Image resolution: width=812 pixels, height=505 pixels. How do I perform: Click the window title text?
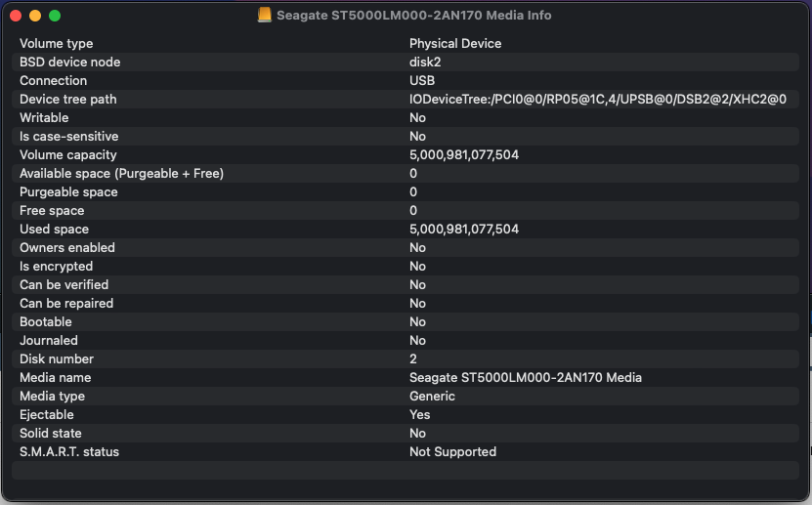pyautogui.click(x=413, y=16)
